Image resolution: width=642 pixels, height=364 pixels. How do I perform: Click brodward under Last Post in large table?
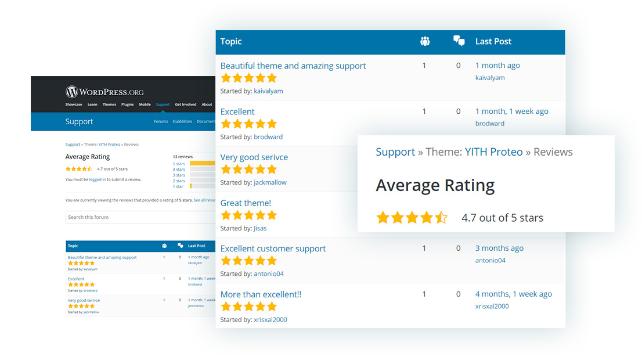point(490,123)
